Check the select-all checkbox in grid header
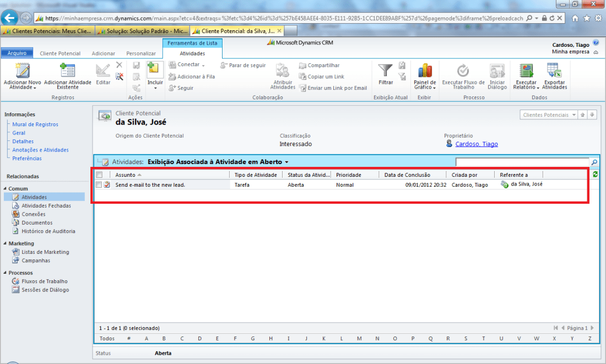The height and width of the screenshot is (364, 606). [99, 175]
